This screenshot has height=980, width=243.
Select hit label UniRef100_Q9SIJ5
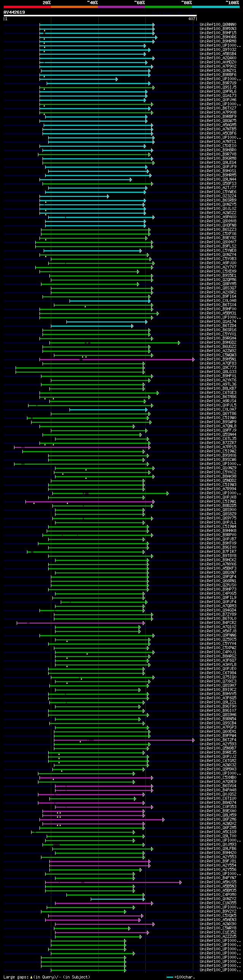click(218, 87)
